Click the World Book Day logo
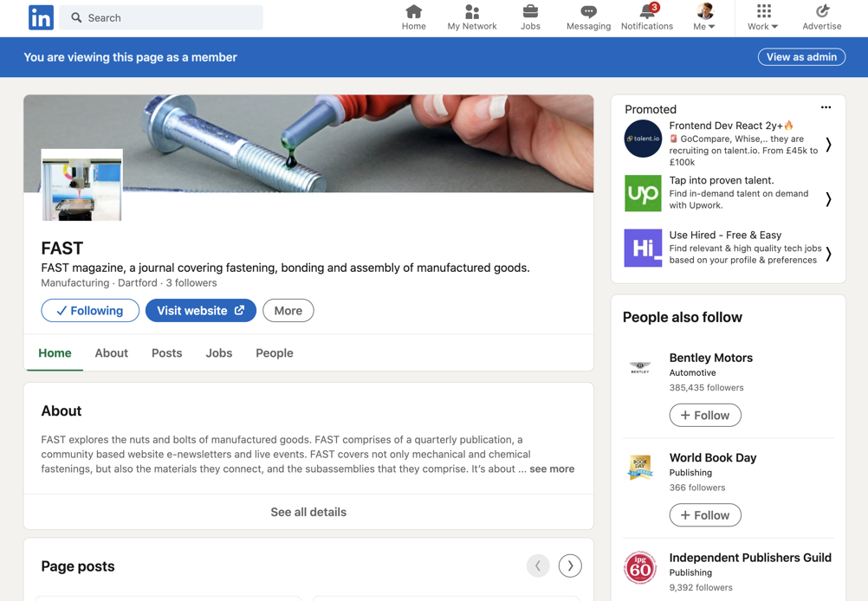The width and height of the screenshot is (868, 601). [640, 467]
